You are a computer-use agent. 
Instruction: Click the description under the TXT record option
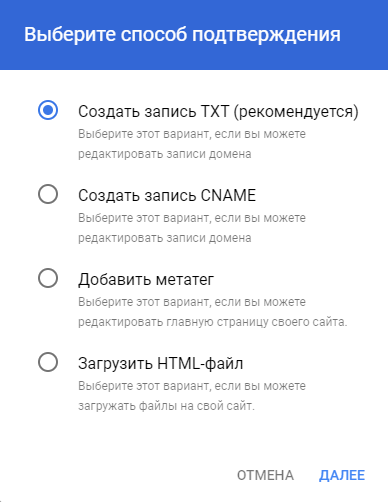pos(192,144)
